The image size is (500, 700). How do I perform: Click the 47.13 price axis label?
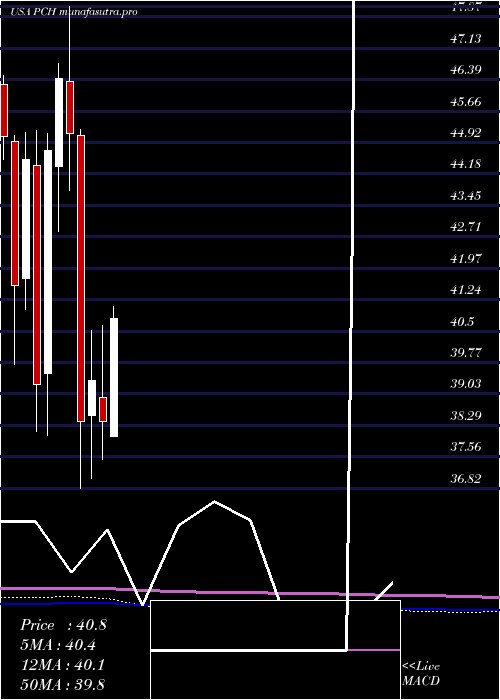pos(466,39)
